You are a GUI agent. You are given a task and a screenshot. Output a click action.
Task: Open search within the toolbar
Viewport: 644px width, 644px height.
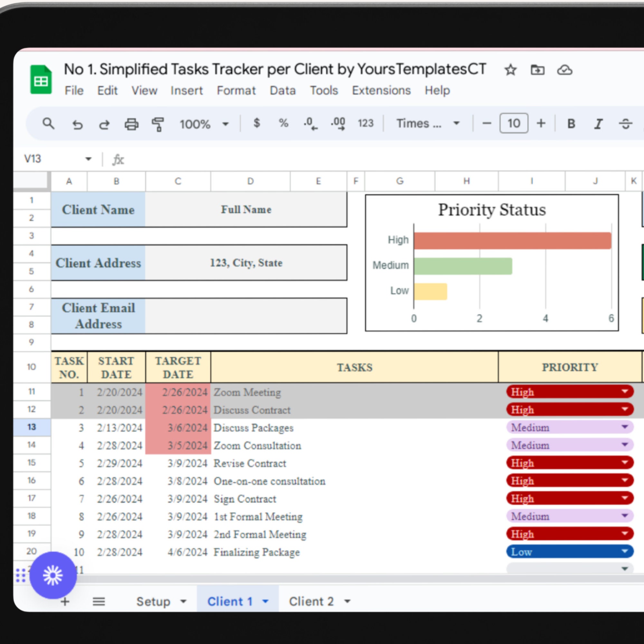click(49, 124)
